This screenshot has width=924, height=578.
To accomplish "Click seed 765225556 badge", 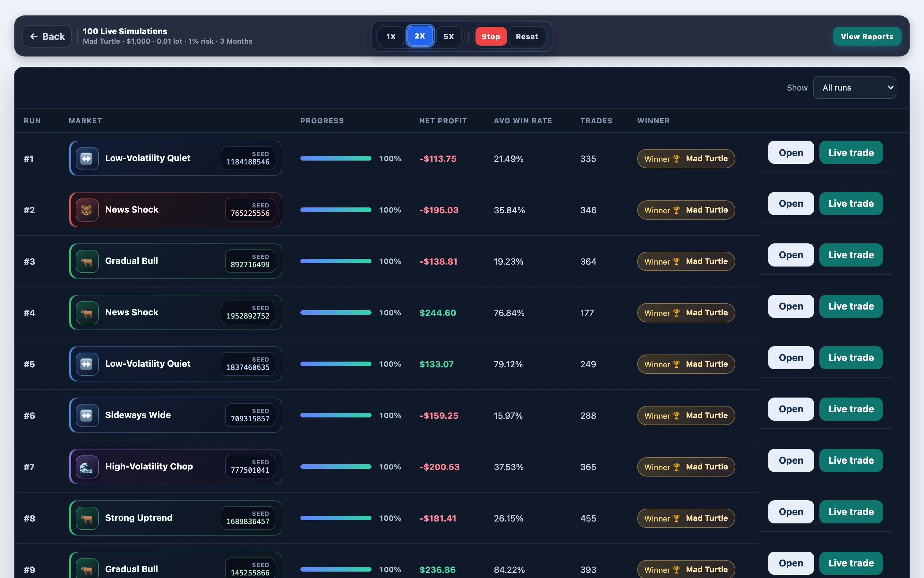I will pos(250,210).
